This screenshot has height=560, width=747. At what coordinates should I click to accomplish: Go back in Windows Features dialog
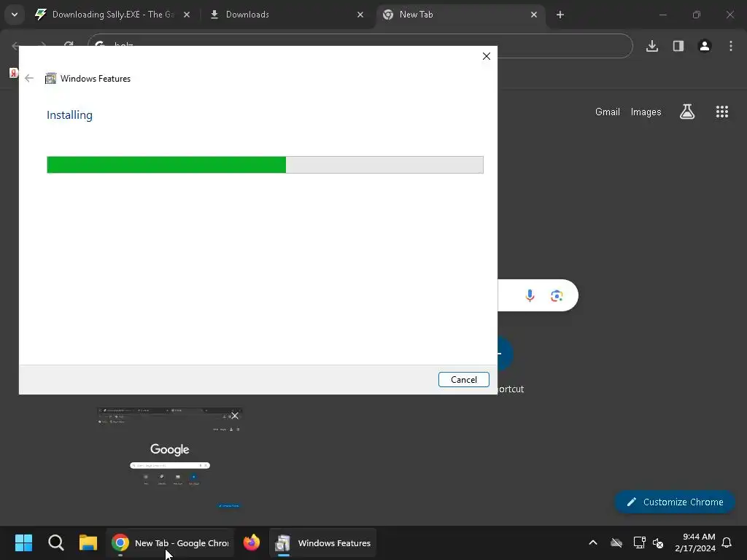(29, 78)
